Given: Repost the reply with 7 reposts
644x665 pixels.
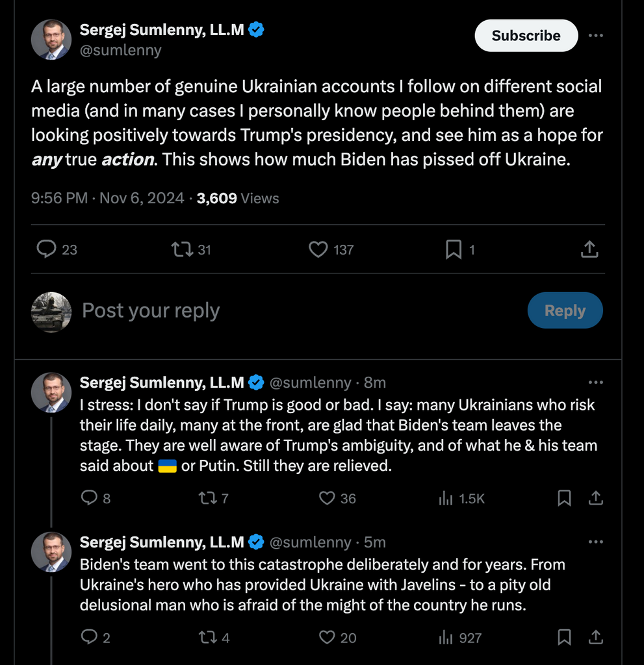Looking at the screenshot, I should 208,498.
